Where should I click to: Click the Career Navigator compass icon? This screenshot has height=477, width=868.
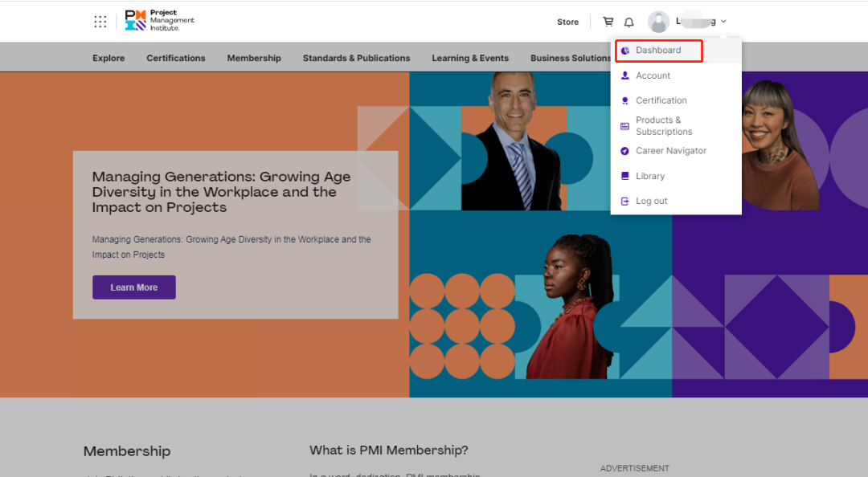coord(625,151)
